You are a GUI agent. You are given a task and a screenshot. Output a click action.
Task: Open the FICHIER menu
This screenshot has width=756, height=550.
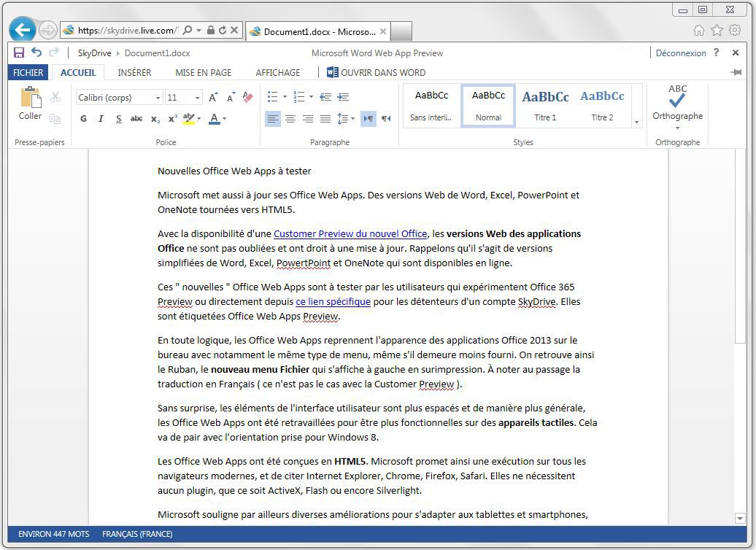28,72
